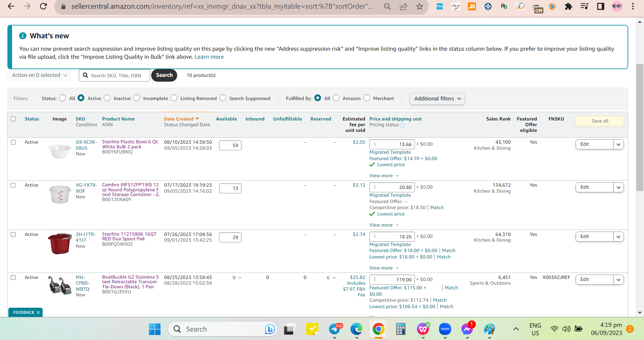Open Calculator from the taskbar
644x340 pixels.
click(400, 329)
